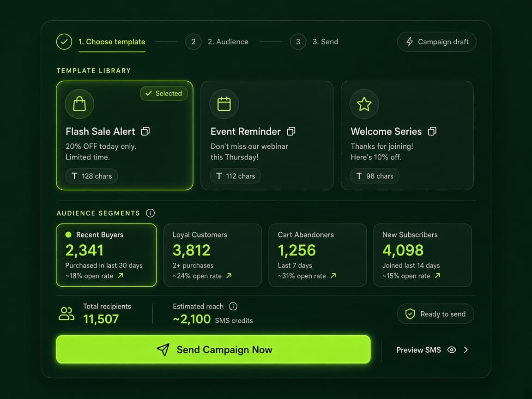532x399 pixels.
Task: Choose the Welcome Series template title
Action: click(386, 131)
